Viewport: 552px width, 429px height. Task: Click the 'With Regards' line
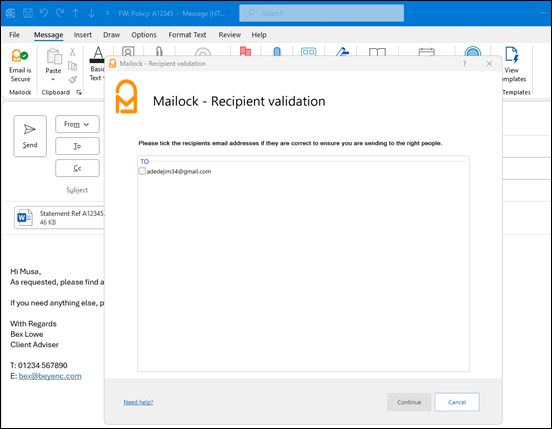tap(33, 324)
